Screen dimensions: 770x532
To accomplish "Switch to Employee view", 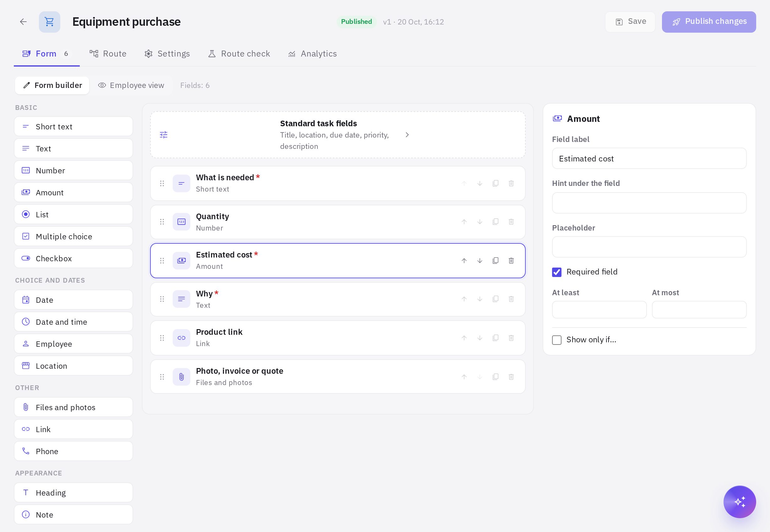I will point(131,85).
